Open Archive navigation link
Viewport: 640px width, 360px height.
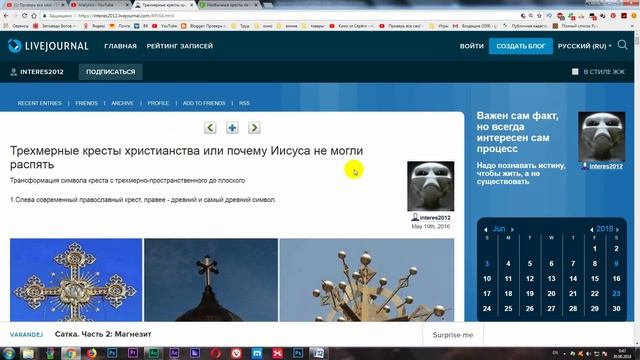(x=122, y=103)
